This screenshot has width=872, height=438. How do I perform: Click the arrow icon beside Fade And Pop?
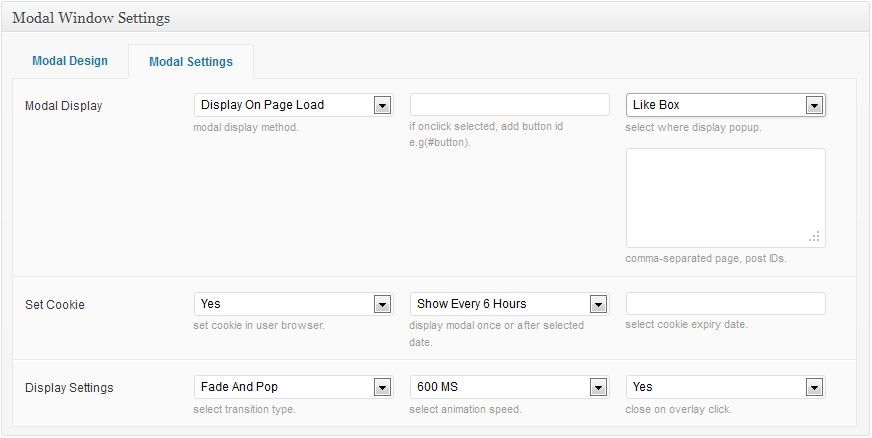pos(381,387)
